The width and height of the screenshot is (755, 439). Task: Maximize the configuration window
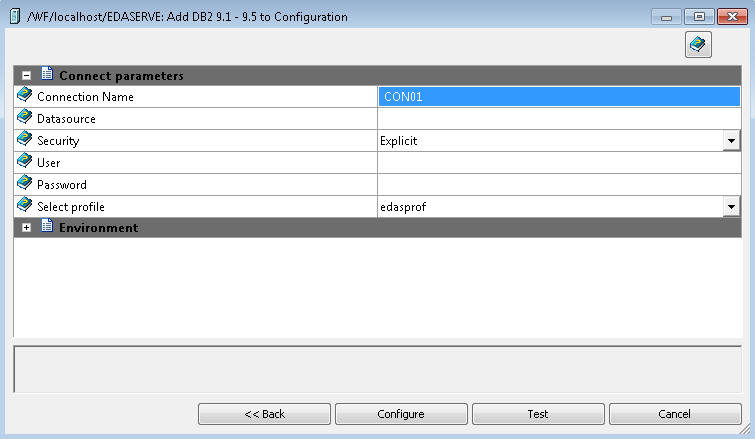[699, 17]
